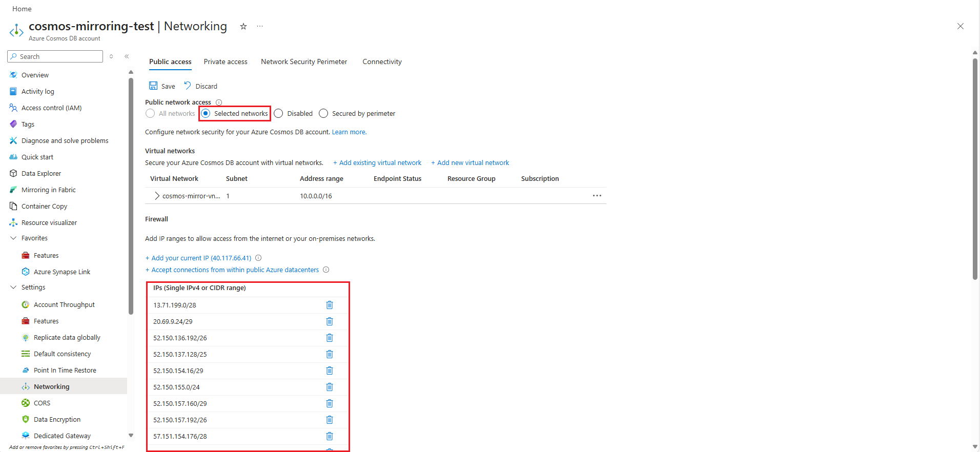980x452 pixels.
Task: Click the Learn more link
Action: 349,132
